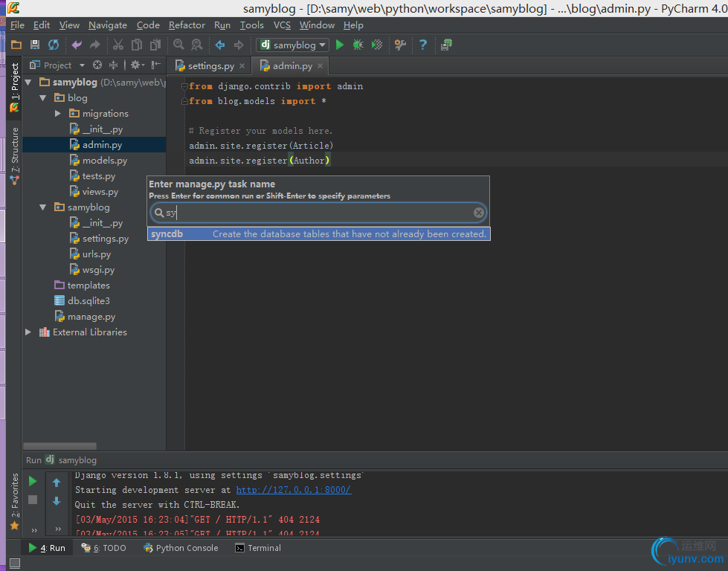Click the Open folder toolbar icon

16,45
